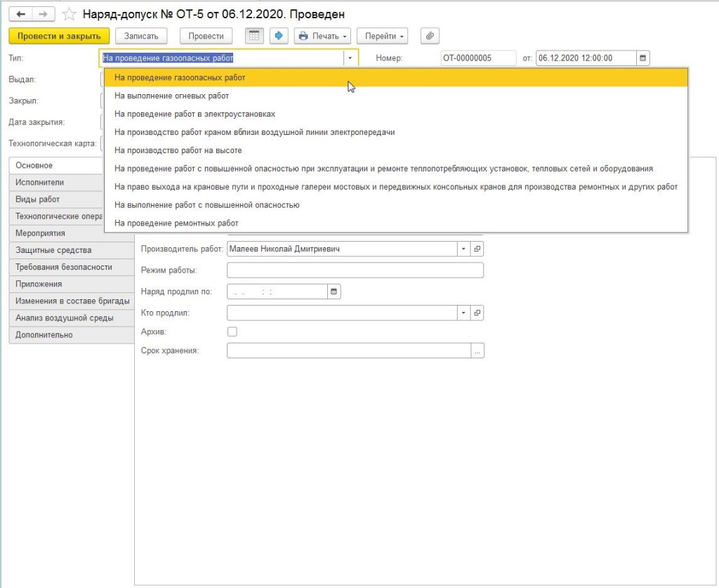Toggle the 'Архив' checkbox
The width and height of the screenshot is (719, 588).
point(232,332)
